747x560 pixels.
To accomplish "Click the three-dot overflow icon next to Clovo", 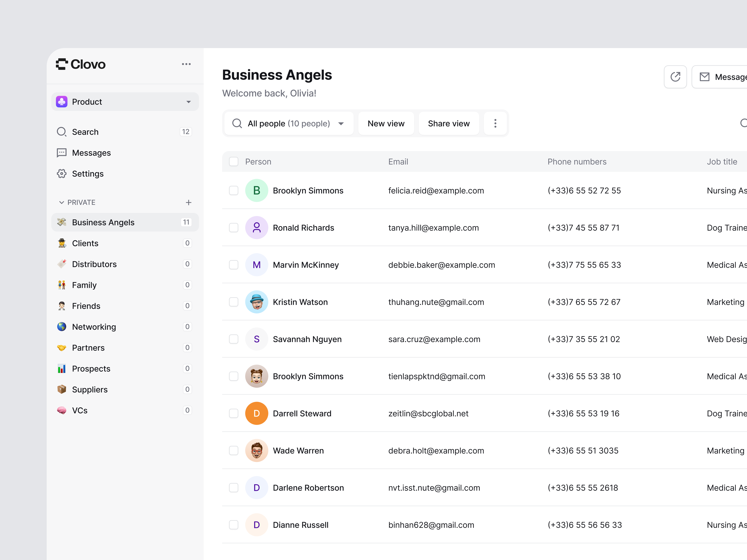I will coord(186,64).
